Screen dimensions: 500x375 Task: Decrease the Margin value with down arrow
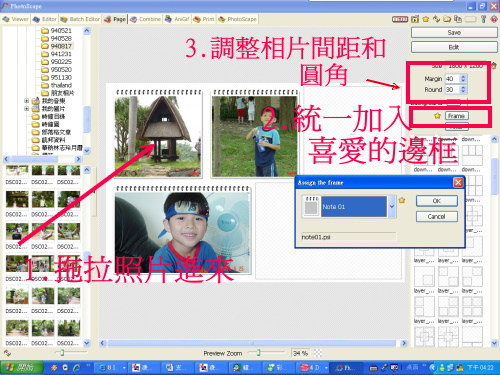click(x=463, y=81)
